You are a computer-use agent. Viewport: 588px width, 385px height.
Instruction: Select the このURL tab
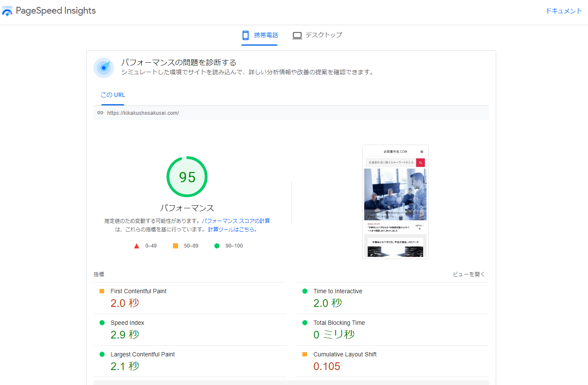click(112, 95)
